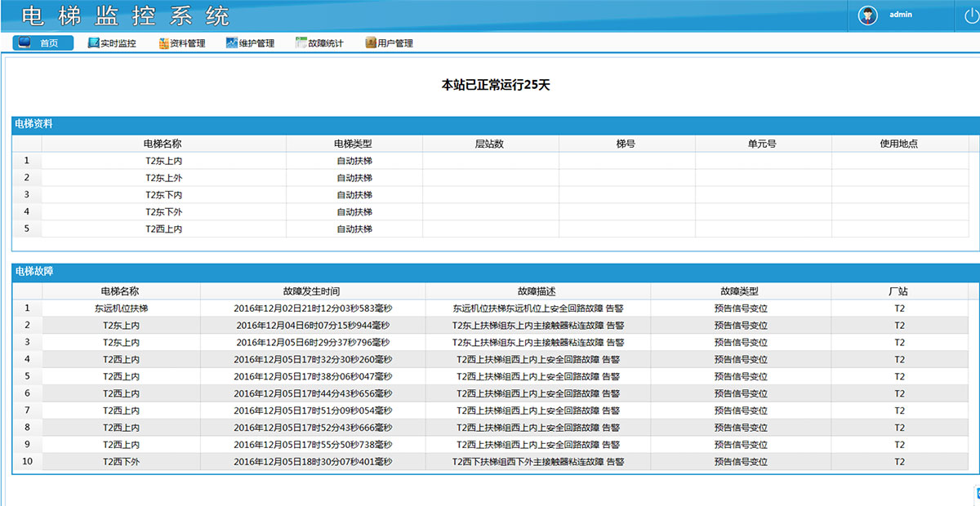Screen dimensions: 980x506
Task: Collapse the 电梯资料 panel header
Action: [x=33, y=124]
